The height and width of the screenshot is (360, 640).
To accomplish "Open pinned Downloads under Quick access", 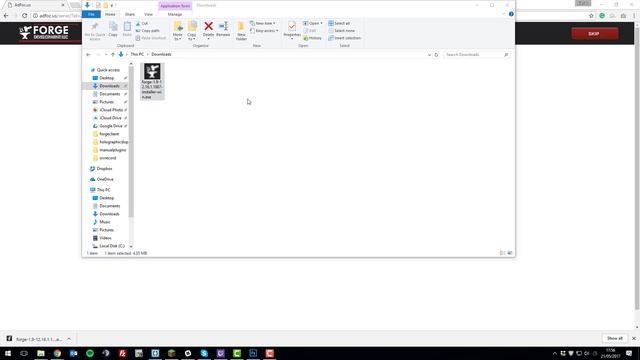I will [x=109, y=86].
